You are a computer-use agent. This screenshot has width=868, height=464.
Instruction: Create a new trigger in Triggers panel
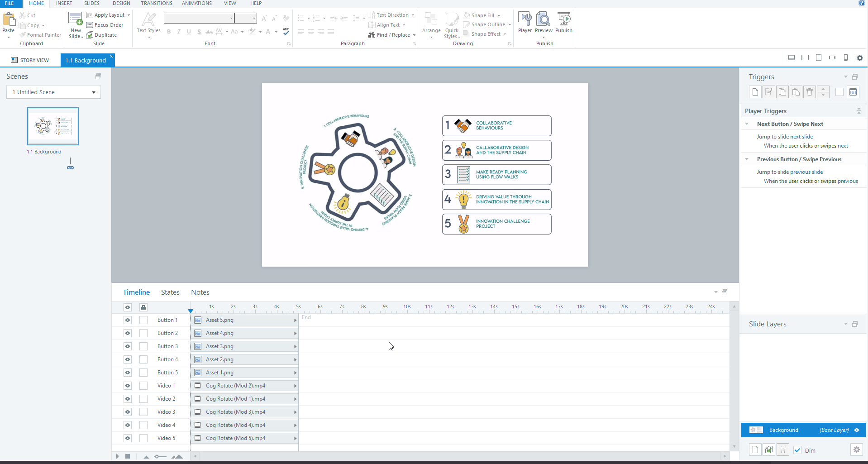[755, 92]
